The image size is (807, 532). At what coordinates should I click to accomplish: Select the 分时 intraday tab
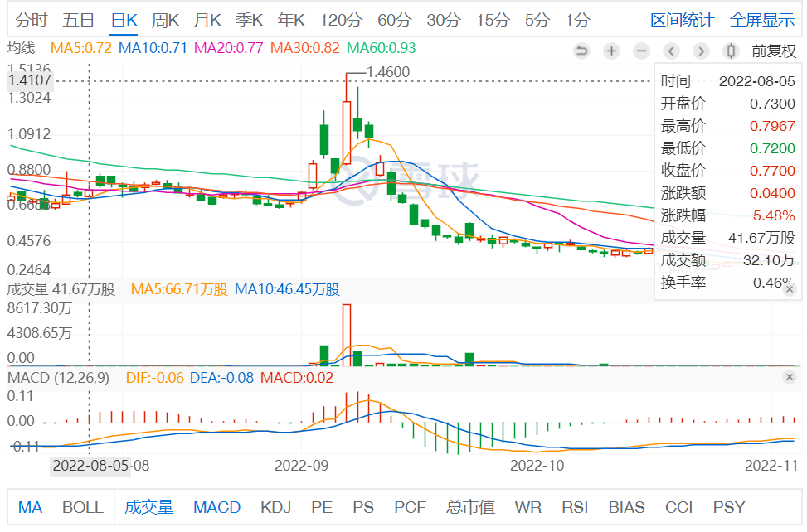(x=32, y=20)
